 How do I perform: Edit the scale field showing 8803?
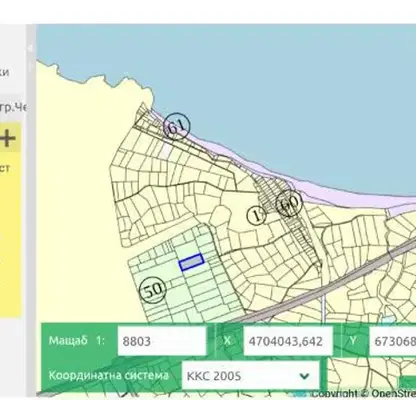point(162,341)
